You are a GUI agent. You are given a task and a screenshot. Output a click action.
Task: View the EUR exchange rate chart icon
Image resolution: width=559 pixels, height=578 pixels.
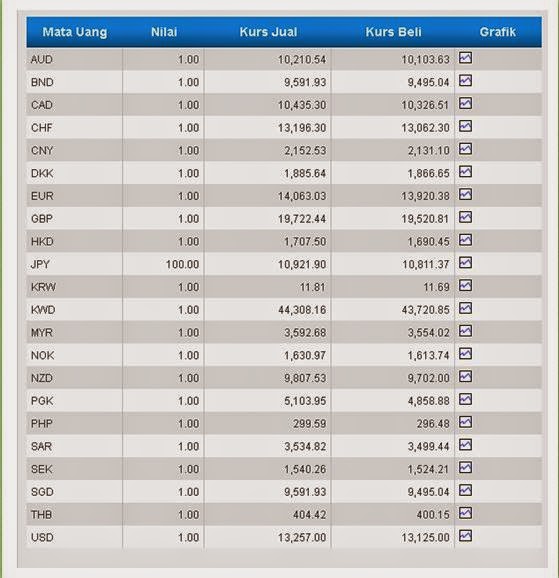click(x=465, y=194)
